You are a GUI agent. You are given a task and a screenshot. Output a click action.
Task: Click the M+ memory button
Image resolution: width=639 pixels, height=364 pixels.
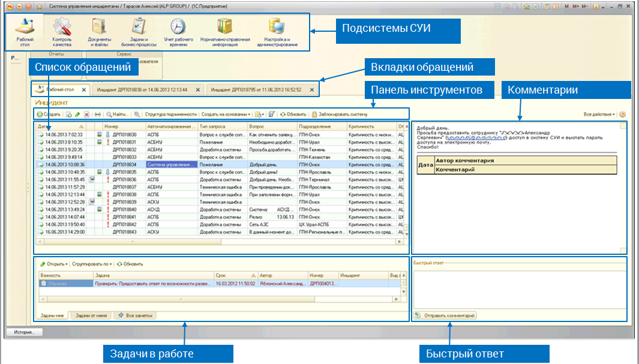click(575, 7)
